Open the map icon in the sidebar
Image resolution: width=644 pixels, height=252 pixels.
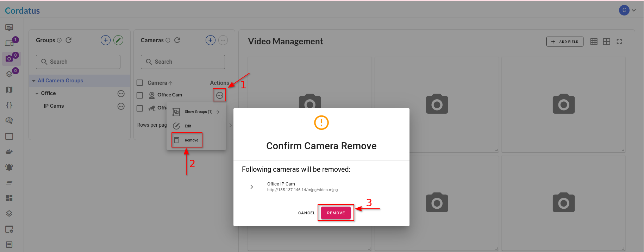click(9, 89)
